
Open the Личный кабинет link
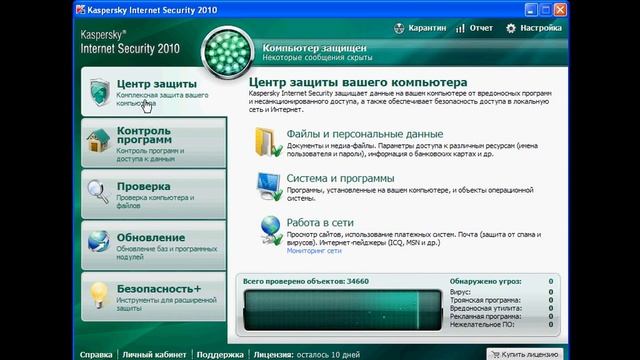point(154,355)
